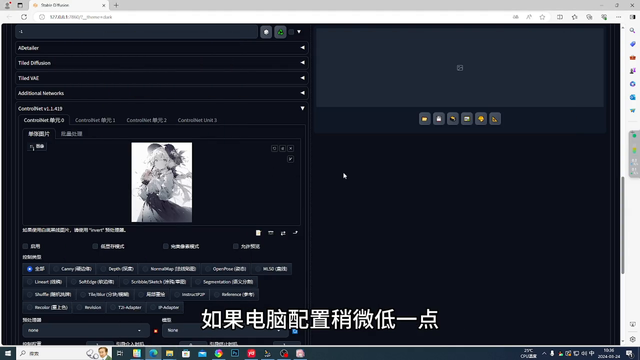This screenshot has height=360, width=640.
Task: Click the webcam icon below ControlNet image
Action: pyautogui.click(x=271, y=233)
